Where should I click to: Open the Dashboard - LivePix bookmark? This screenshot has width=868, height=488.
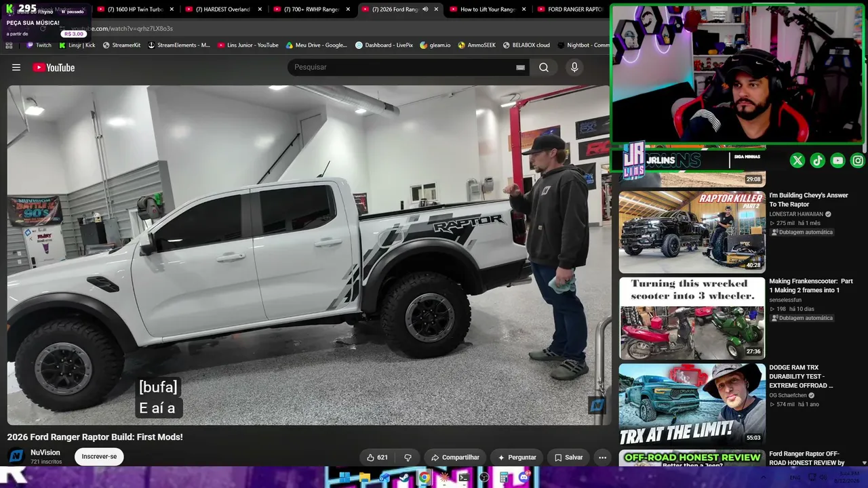(x=384, y=45)
